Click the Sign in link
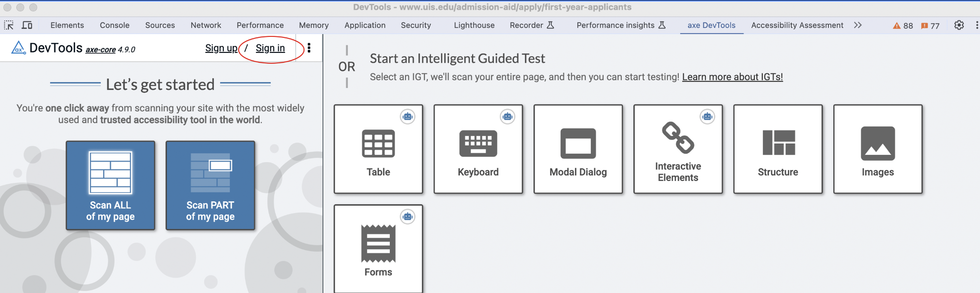This screenshot has height=293, width=980. (x=270, y=48)
